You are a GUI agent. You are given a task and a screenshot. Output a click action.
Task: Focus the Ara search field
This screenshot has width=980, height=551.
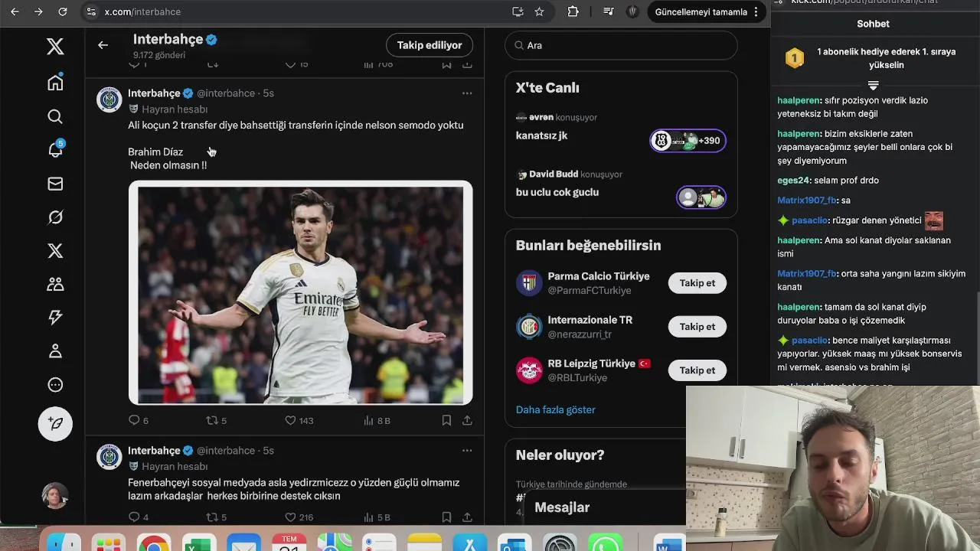(621, 45)
